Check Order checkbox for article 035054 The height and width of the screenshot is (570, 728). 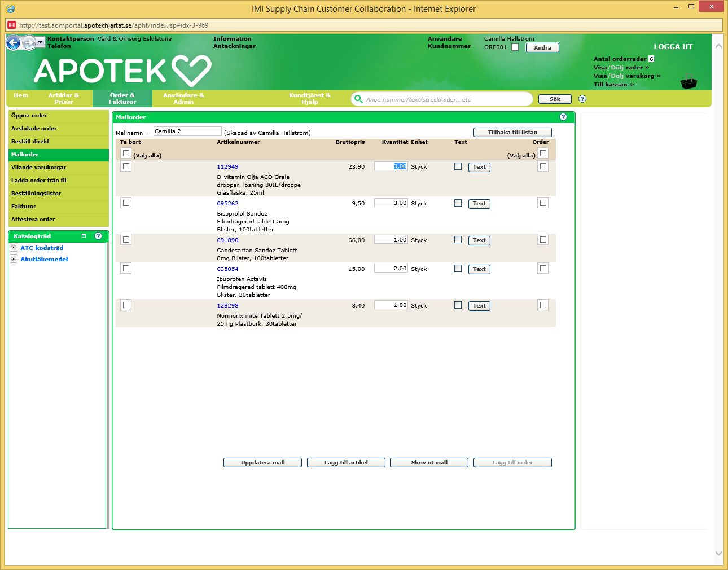[543, 268]
